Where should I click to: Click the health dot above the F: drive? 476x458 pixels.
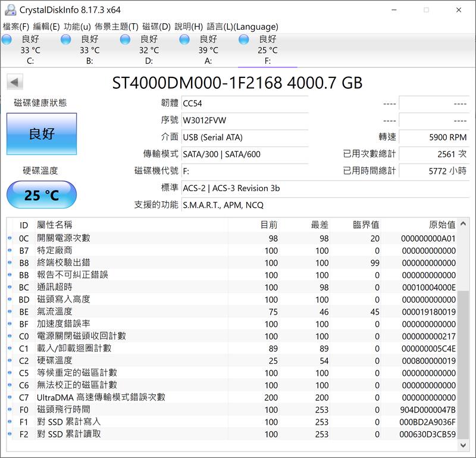click(x=244, y=39)
